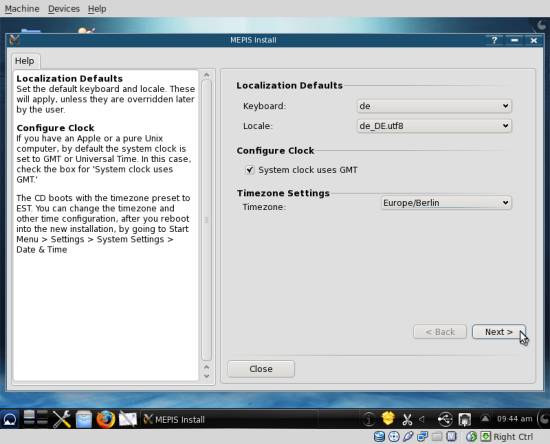Image resolution: width=550 pixels, height=444 pixels.
Task: Open the USB device notifier tray icon
Action: point(445,419)
